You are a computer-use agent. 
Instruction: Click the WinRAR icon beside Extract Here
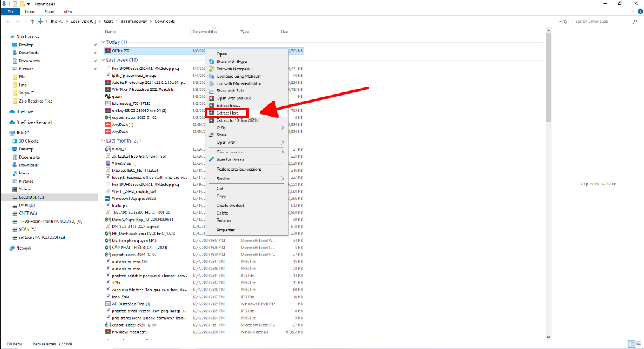pyautogui.click(x=212, y=113)
